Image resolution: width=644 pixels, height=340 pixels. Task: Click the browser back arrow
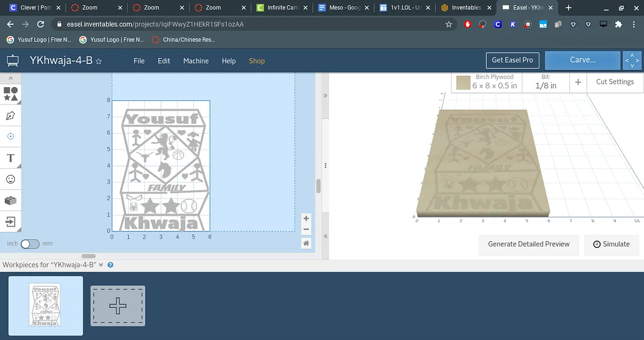(10, 24)
